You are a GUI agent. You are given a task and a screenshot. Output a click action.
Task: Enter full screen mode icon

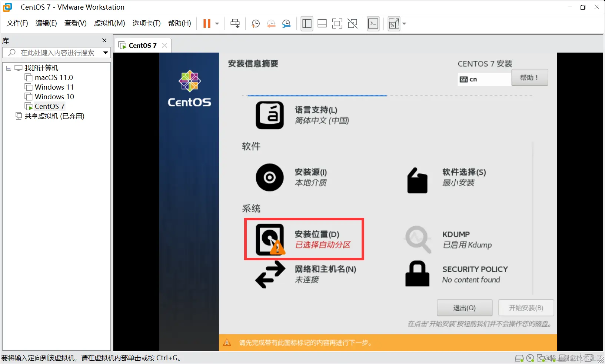click(337, 24)
